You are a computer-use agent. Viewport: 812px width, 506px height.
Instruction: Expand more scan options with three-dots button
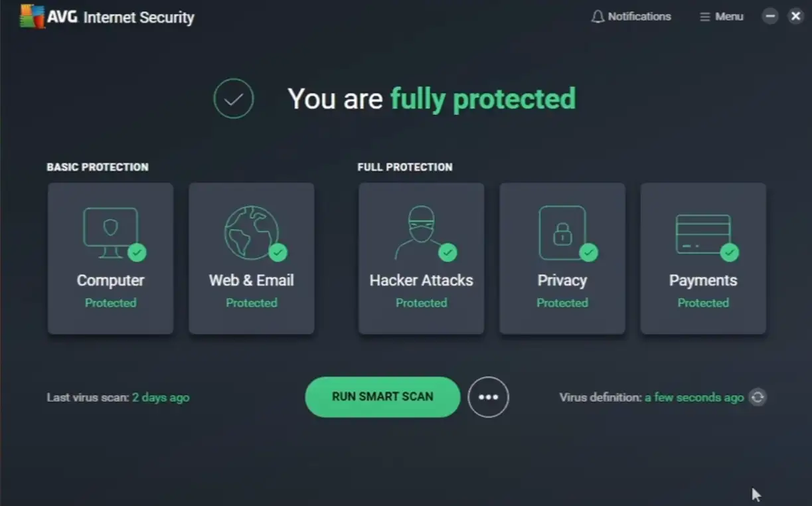click(489, 397)
